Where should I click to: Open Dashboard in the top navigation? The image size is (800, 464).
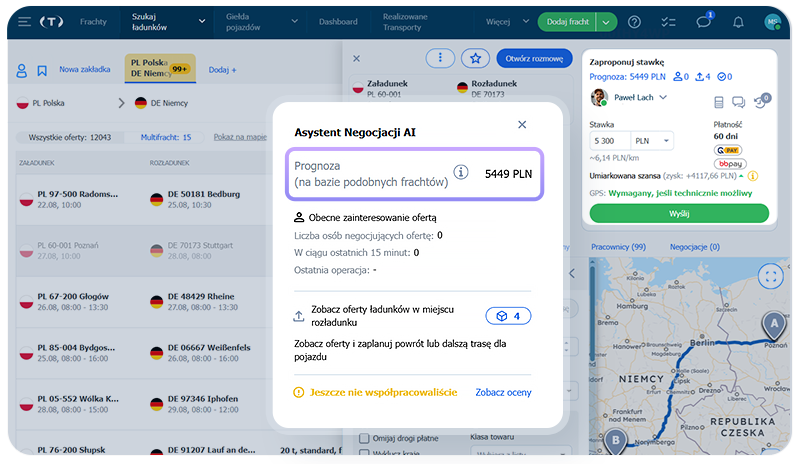338,21
